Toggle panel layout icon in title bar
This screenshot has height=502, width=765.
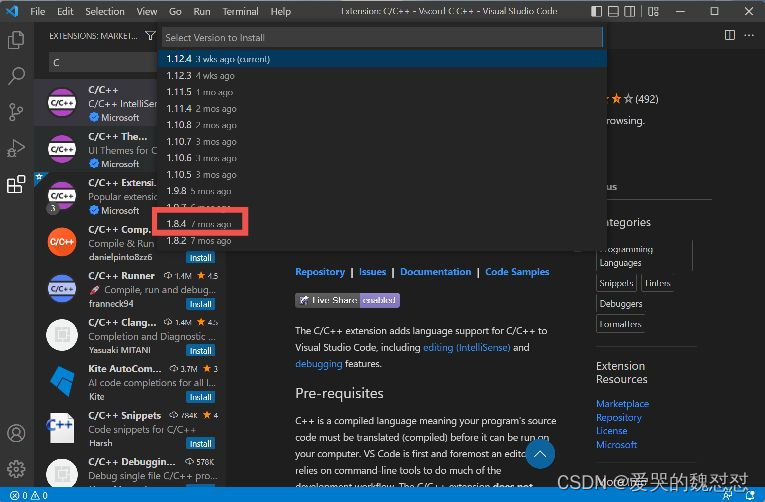[613, 11]
